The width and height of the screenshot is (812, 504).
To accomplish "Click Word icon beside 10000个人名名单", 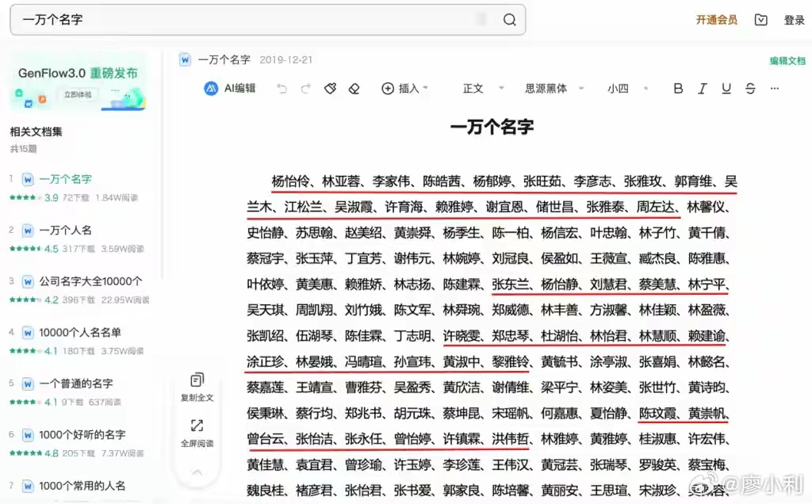I will 28,332.
